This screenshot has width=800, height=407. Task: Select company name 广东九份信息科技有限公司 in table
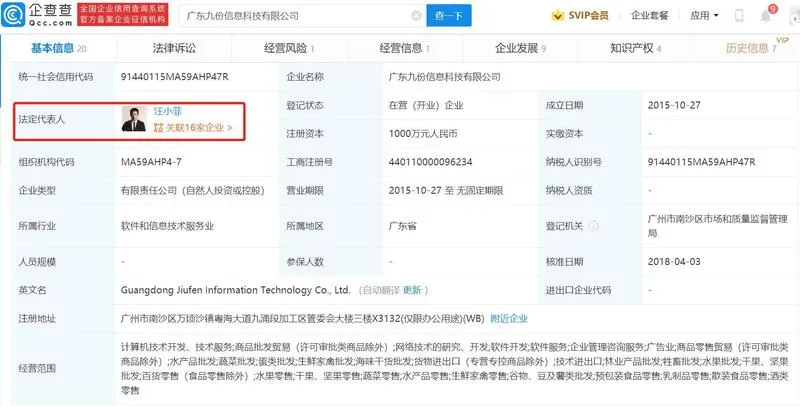444,77
